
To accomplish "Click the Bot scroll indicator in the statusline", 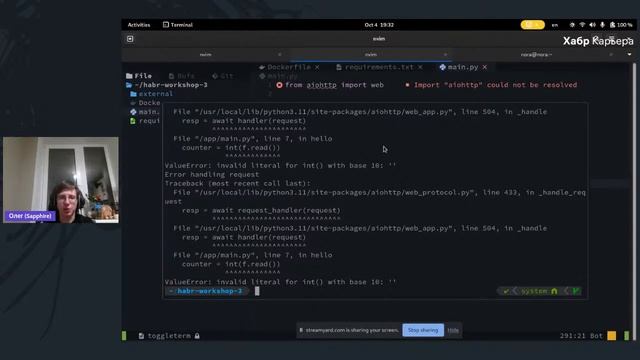I will pos(596,336).
